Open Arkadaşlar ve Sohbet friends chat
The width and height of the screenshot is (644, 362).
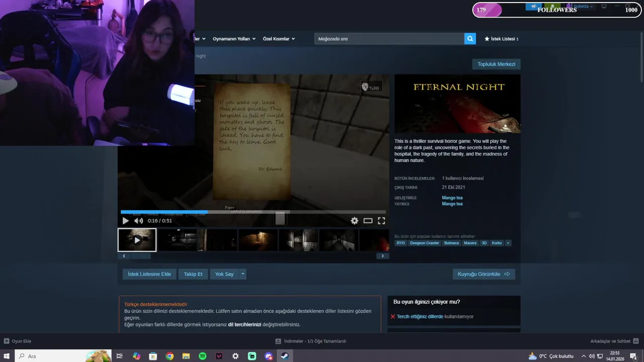tap(610, 341)
